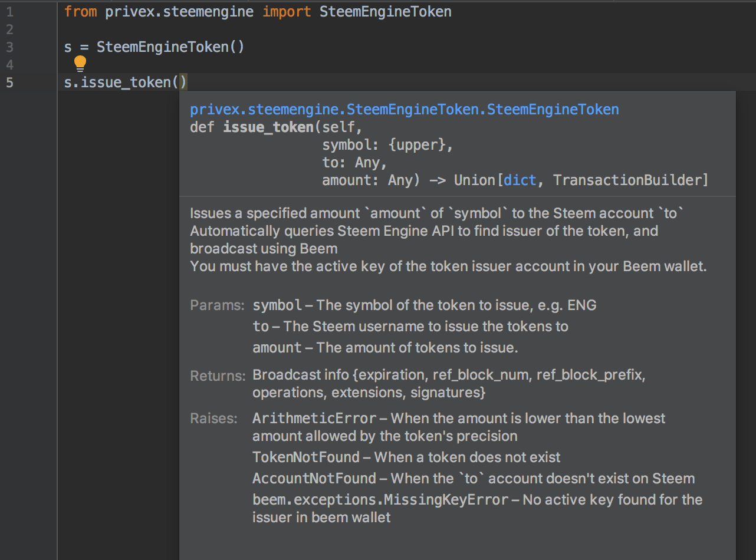Click the 'symbol: {upper},' parameter in the signature
This screenshot has height=560, width=756.
click(x=388, y=145)
